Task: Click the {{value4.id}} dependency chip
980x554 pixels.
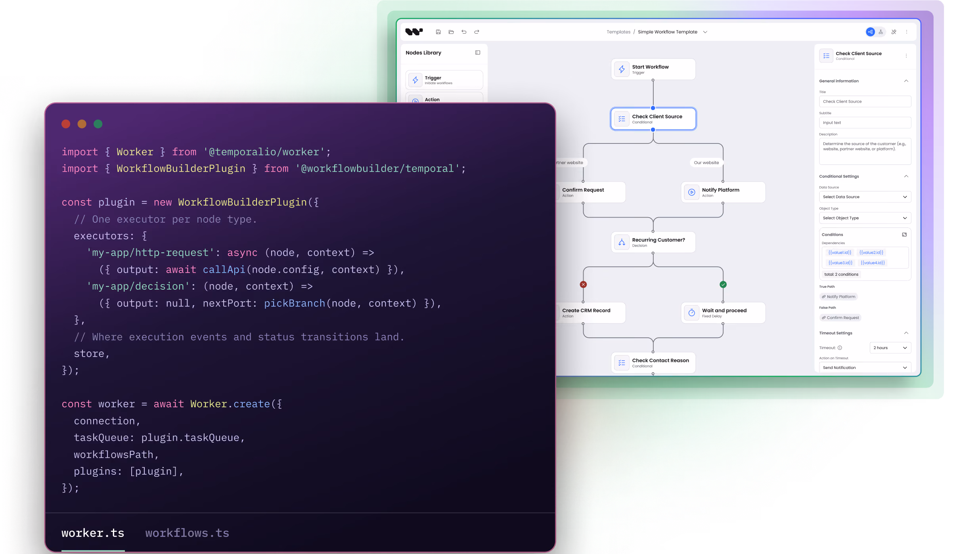Action: tap(873, 263)
